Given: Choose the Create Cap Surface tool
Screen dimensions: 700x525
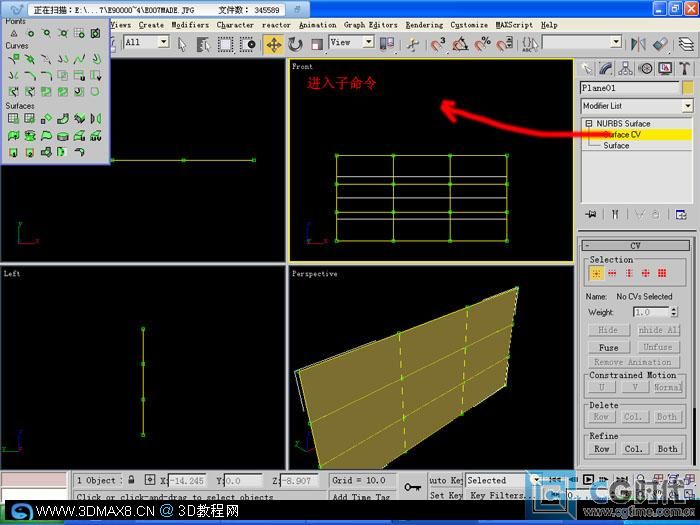Looking at the screenshot, I should (x=62, y=136).
